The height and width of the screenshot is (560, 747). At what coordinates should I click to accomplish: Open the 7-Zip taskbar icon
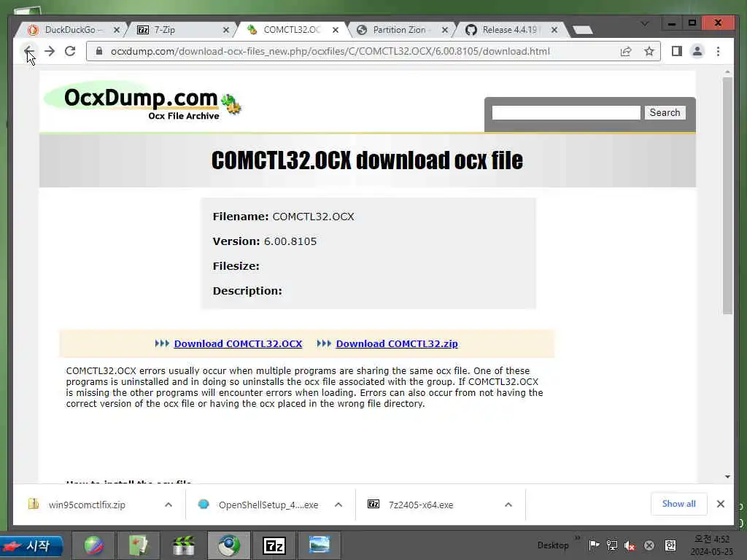tap(274, 545)
